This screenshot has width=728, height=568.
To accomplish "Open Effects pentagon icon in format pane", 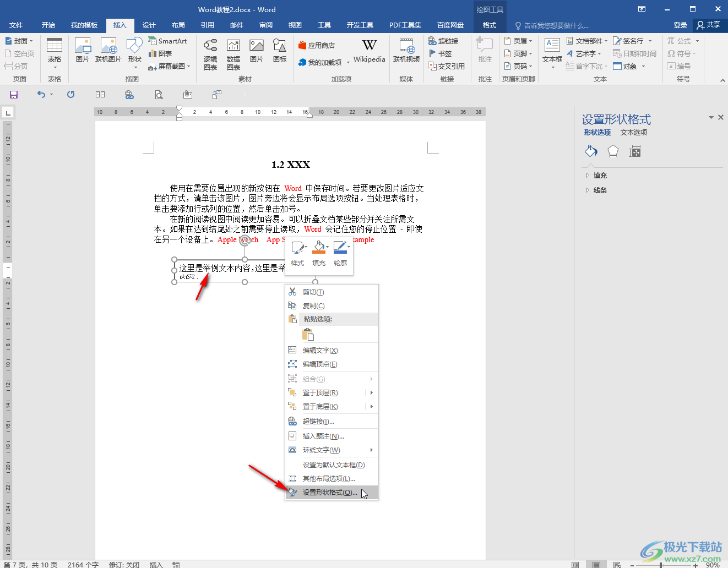I will (613, 151).
